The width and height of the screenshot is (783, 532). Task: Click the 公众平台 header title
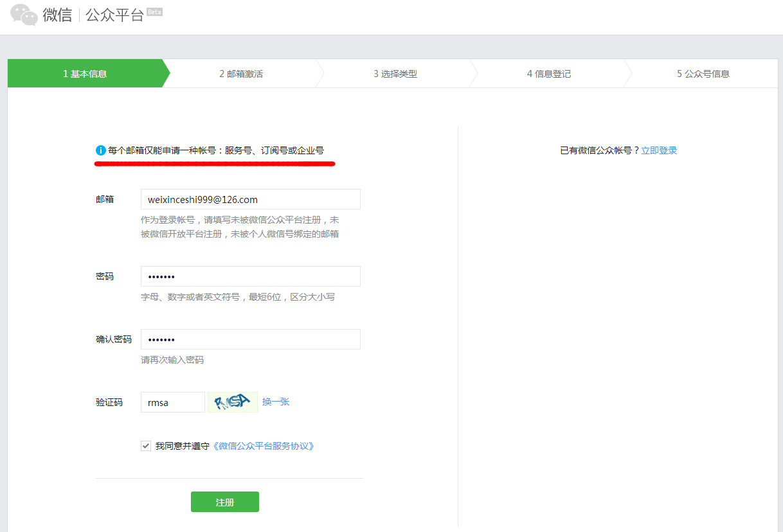[114, 15]
